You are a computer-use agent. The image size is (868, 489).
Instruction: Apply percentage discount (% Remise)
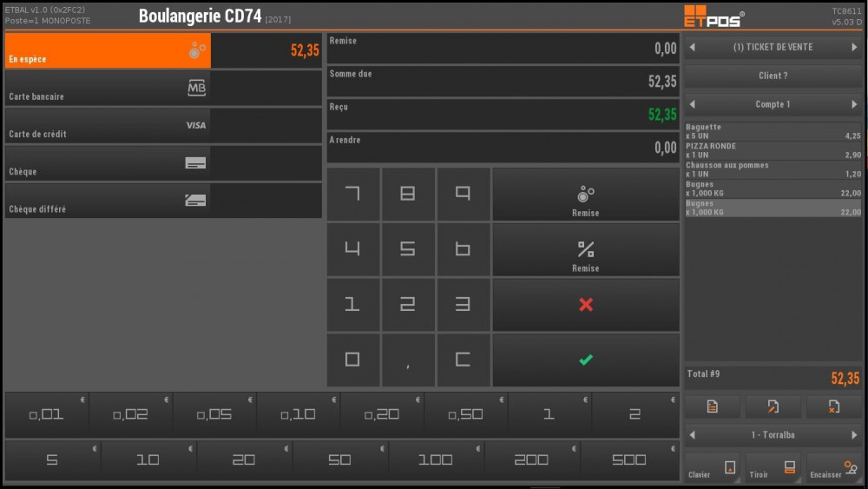pyautogui.click(x=586, y=250)
